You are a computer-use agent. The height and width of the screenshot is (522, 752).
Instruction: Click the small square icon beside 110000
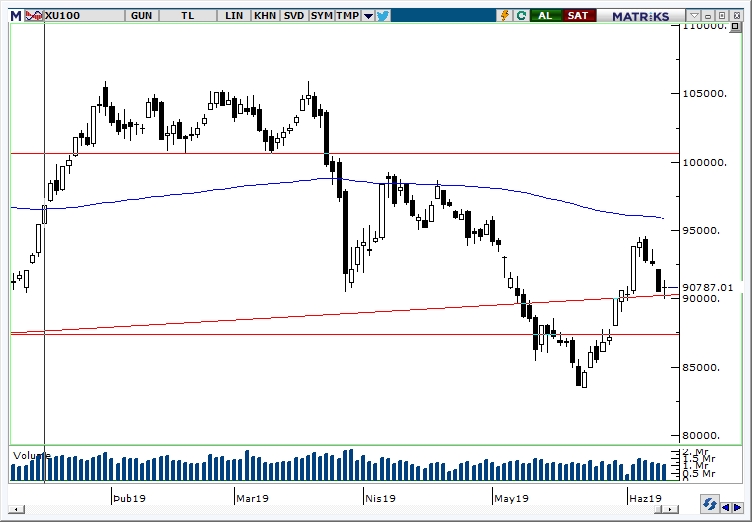tap(736, 26)
